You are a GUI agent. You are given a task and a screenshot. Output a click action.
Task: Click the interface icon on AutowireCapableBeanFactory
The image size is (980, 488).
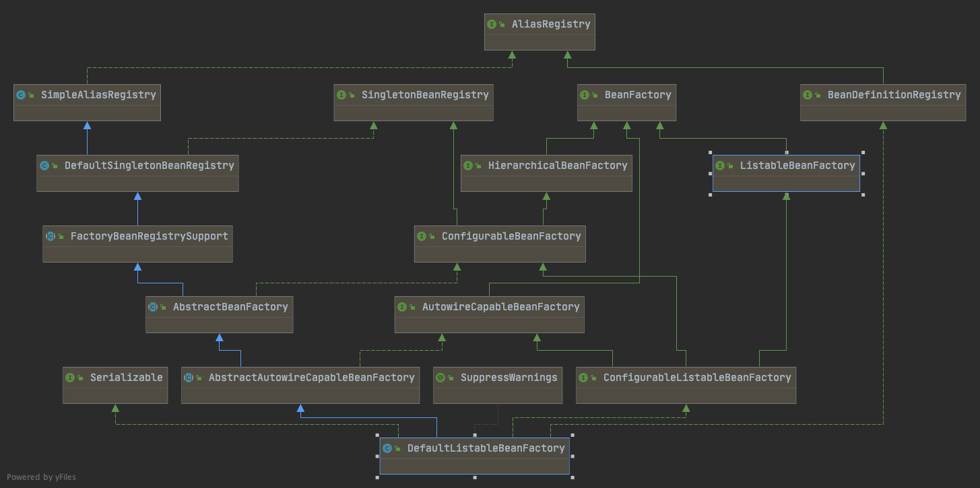(x=403, y=306)
